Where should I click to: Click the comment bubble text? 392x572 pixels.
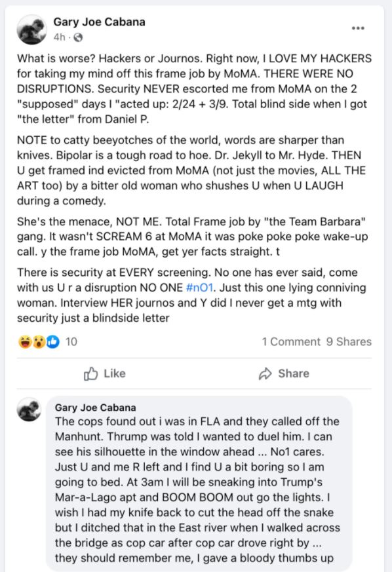click(x=197, y=489)
